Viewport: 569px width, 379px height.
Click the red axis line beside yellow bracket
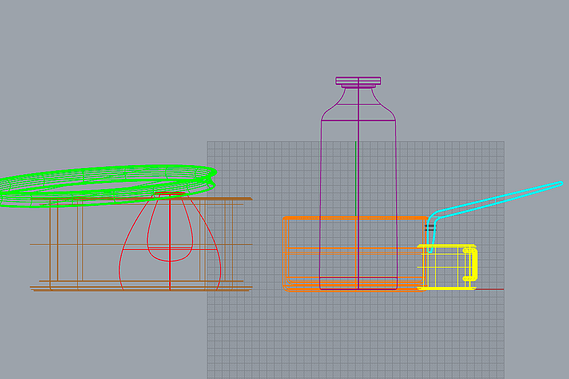pyautogui.click(x=490, y=289)
